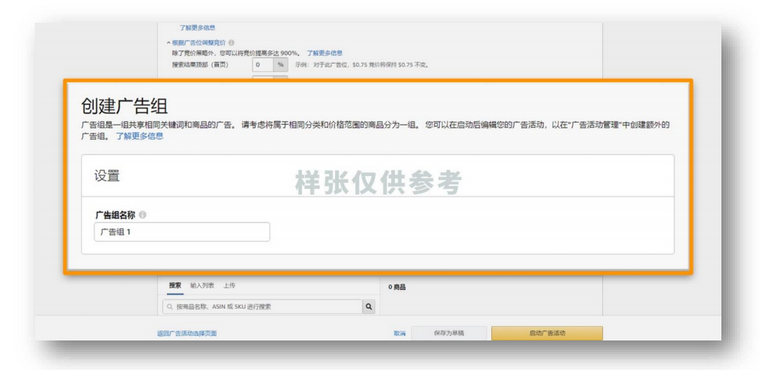
Task: Go back via 返回广告活动选择页面 link
Action: (187, 334)
